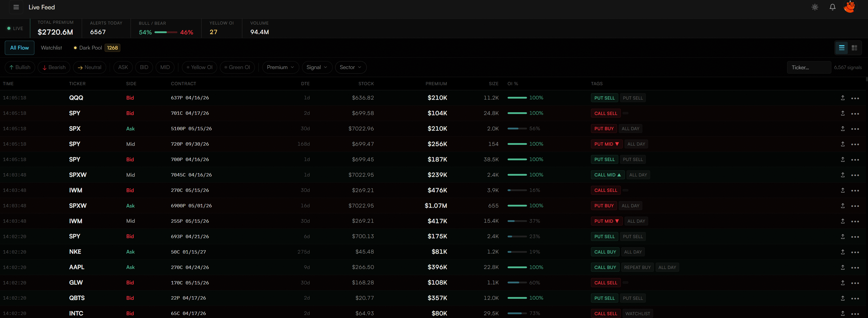Expand the Signal dropdown
This screenshot has width=868, height=318.
pos(316,67)
